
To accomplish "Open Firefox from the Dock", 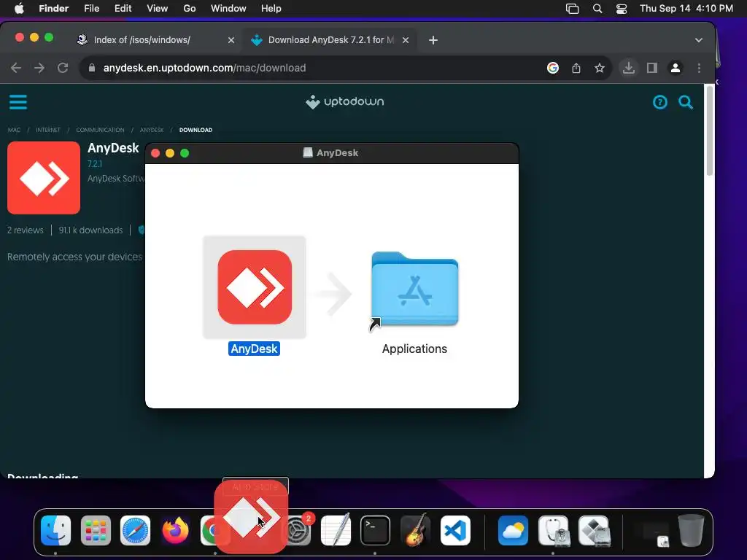I will click(175, 531).
